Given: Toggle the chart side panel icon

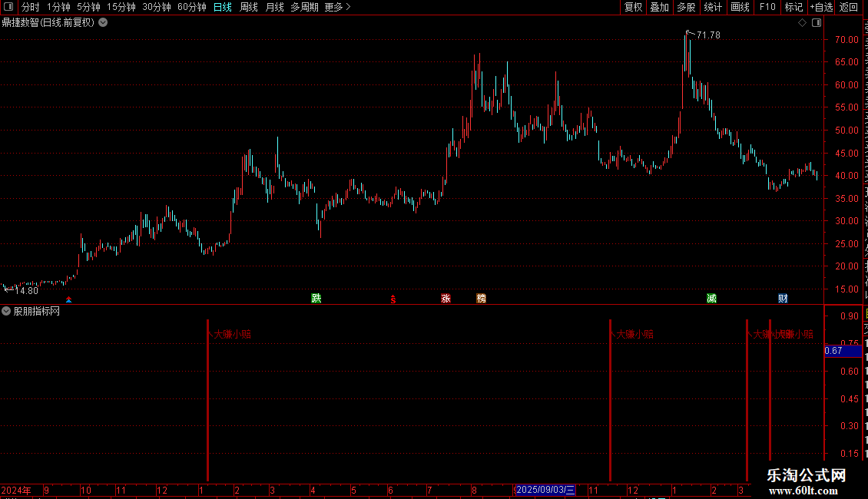Looking at the screenshot, I should coord(817,23).
